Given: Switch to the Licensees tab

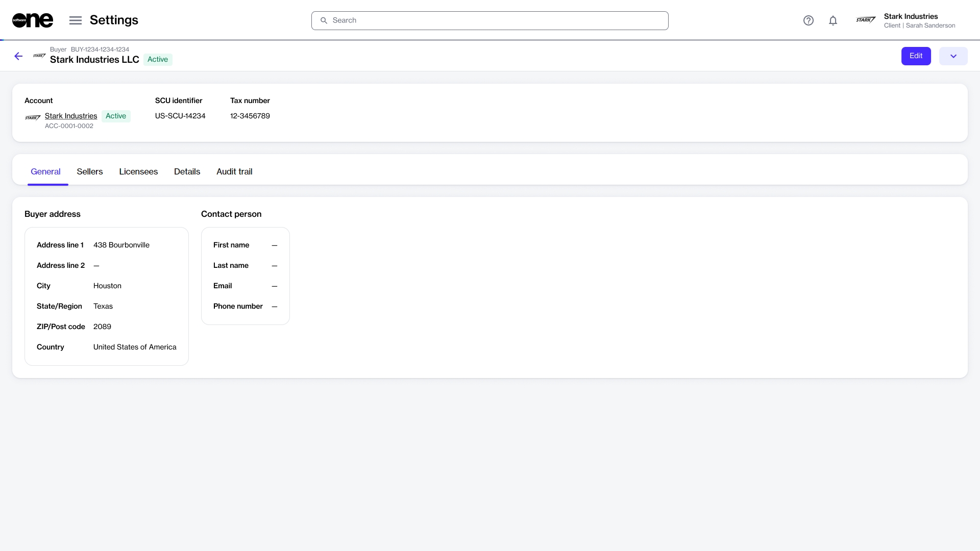Looking at the screenshot, I should 138,171.
